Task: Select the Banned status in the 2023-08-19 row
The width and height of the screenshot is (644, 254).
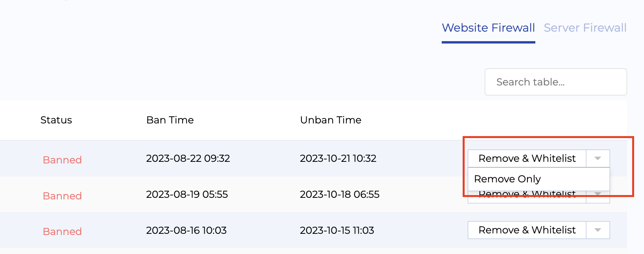Action: [62, 196]
